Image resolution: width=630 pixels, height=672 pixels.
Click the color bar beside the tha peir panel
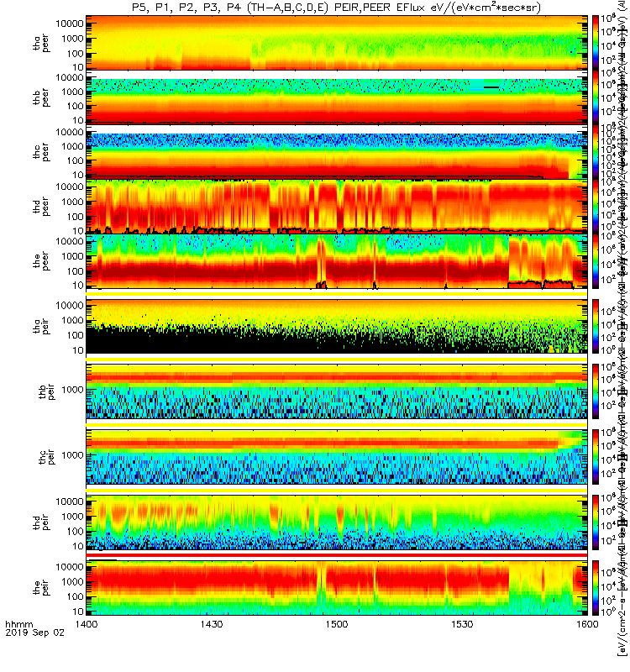[x=596, y=326]
